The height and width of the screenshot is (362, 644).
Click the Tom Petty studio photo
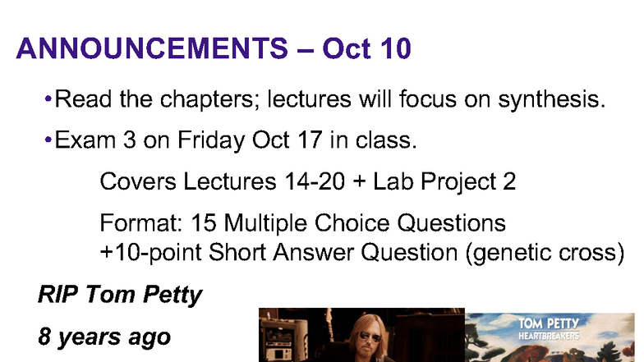pos(361,335)
